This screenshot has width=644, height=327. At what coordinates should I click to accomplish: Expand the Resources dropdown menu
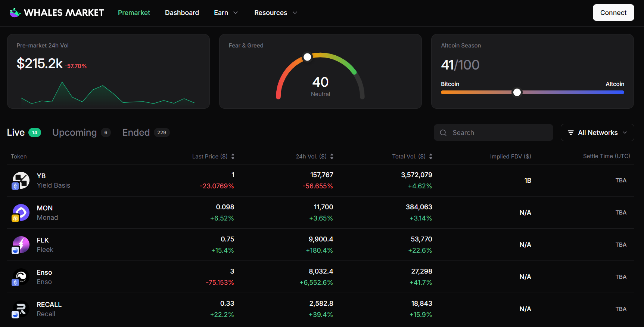click(276, 13)
